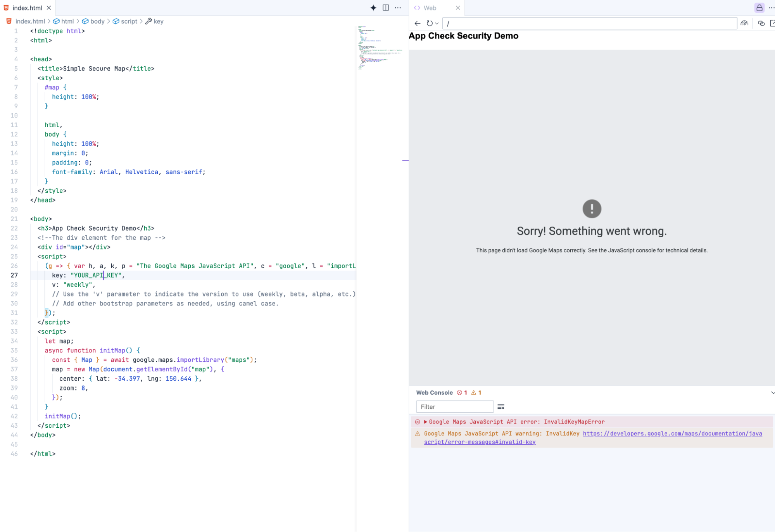This screenshot has height=532, width=775.
Task: Clear the Web Console log entries
Action: pyautogui.click(x=501, y=406)
